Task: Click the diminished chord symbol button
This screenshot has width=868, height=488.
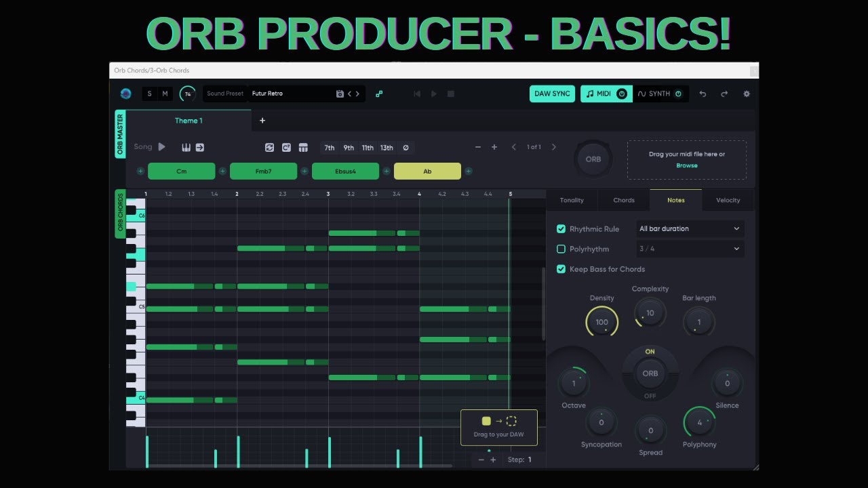Action: [x=406, y=147]
